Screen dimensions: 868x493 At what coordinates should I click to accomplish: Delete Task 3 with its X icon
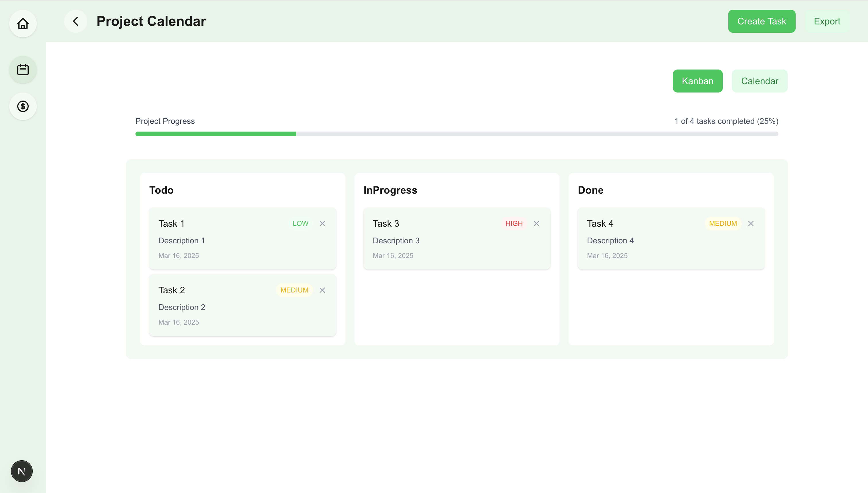tap(536, 224)
